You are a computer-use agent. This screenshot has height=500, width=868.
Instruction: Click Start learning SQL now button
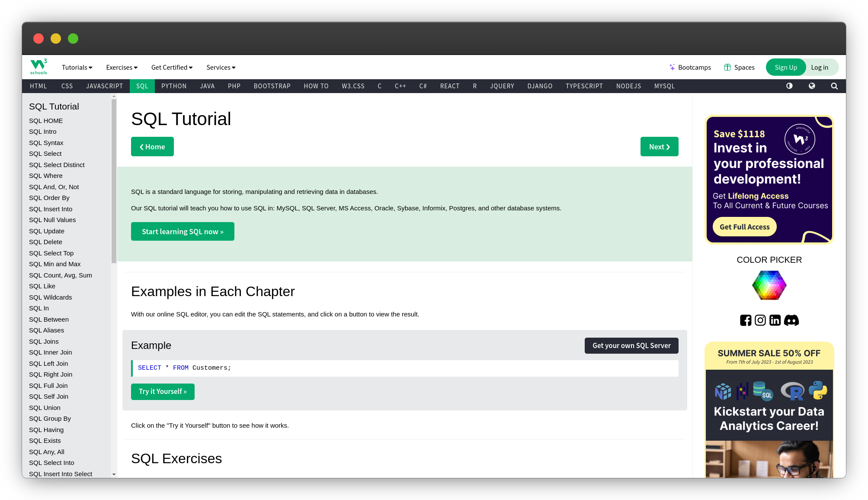tap(183, 232)
